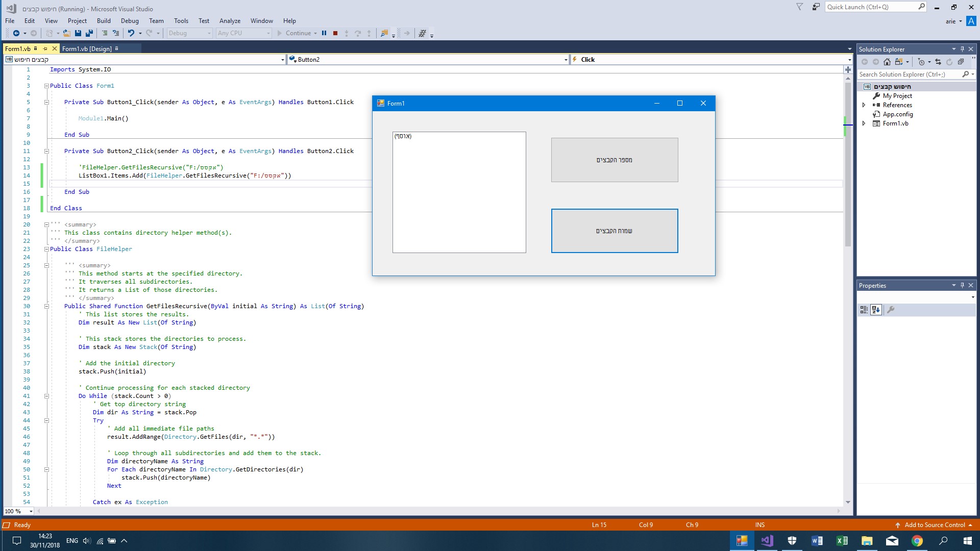Click the Save All toolbar icon
The width and height of the screenshot is (980, 551).
tap(89, 33)
